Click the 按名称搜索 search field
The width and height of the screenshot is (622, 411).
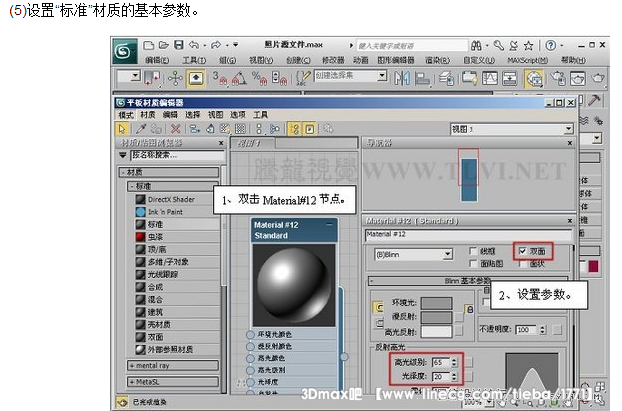(178, 155)
